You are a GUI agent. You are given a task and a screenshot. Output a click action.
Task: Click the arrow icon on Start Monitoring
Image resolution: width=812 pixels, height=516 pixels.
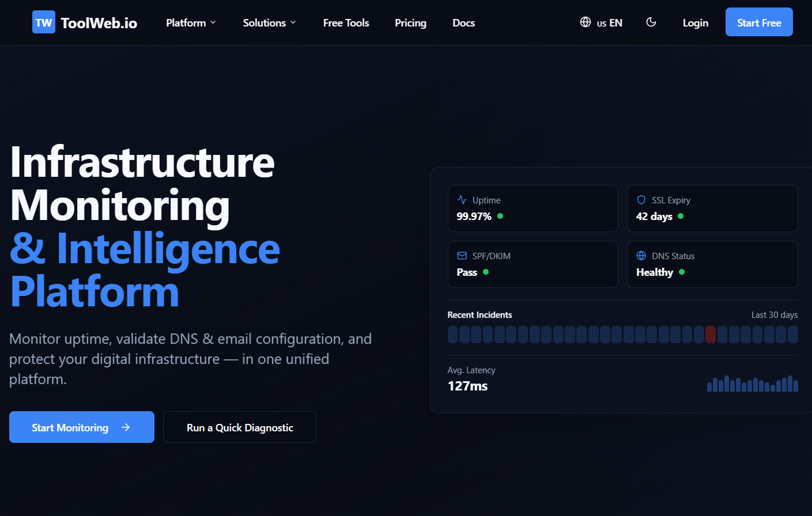click(x=126, y=427)
